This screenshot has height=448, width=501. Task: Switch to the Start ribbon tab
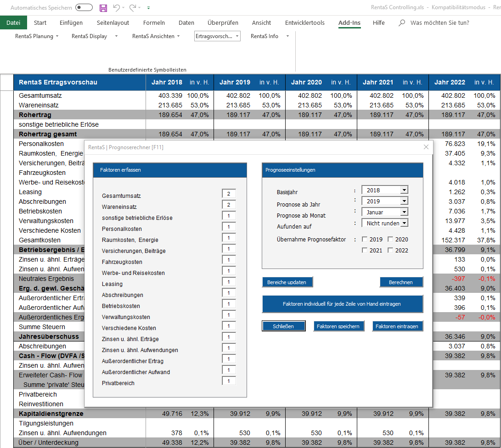click(40, 22)
